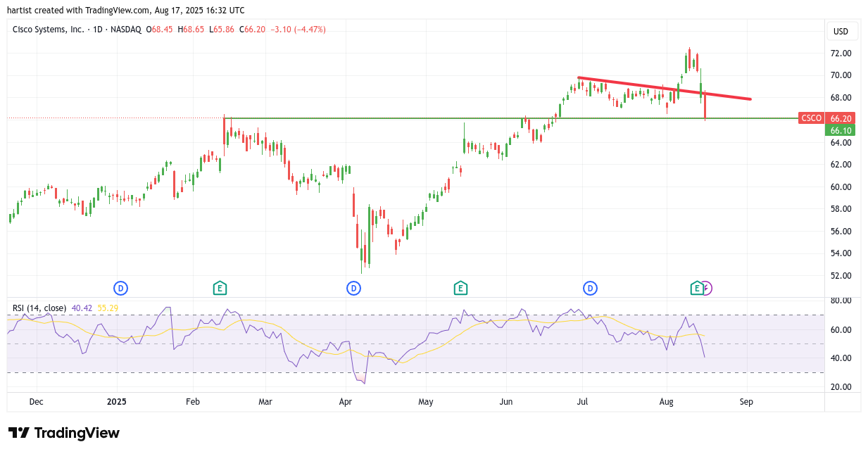Click the 68.00 price axis label
Screen dimensions: 868x454
[x=841, y=98]
